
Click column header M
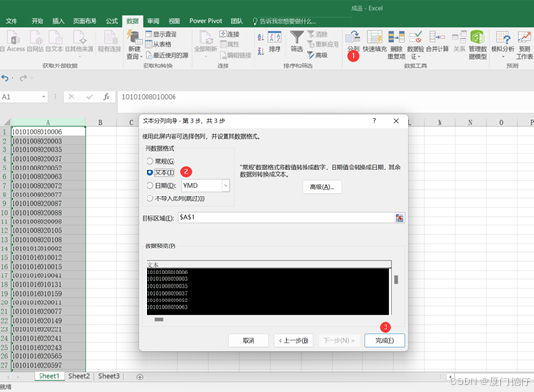click(440, 123)
